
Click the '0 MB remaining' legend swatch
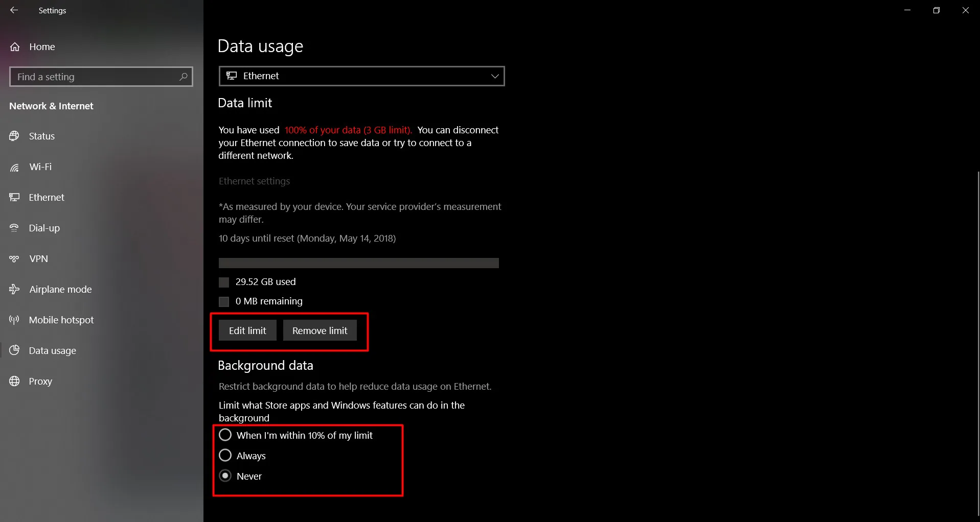(x=224, y=301)
